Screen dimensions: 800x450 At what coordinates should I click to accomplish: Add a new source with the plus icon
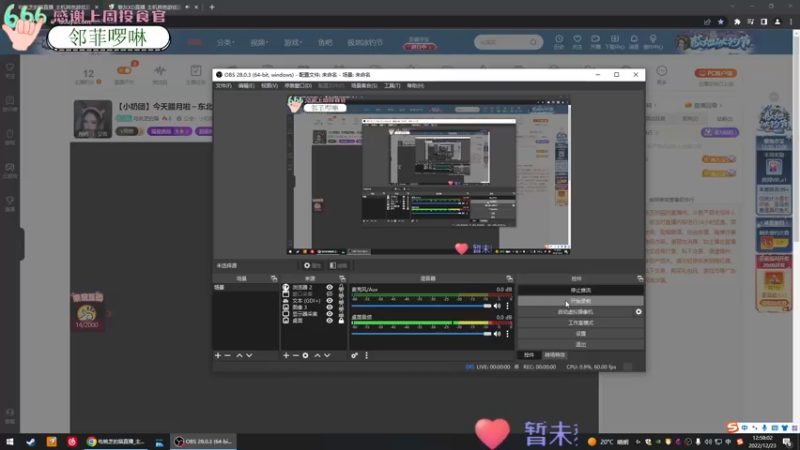(x=286, y=355)
